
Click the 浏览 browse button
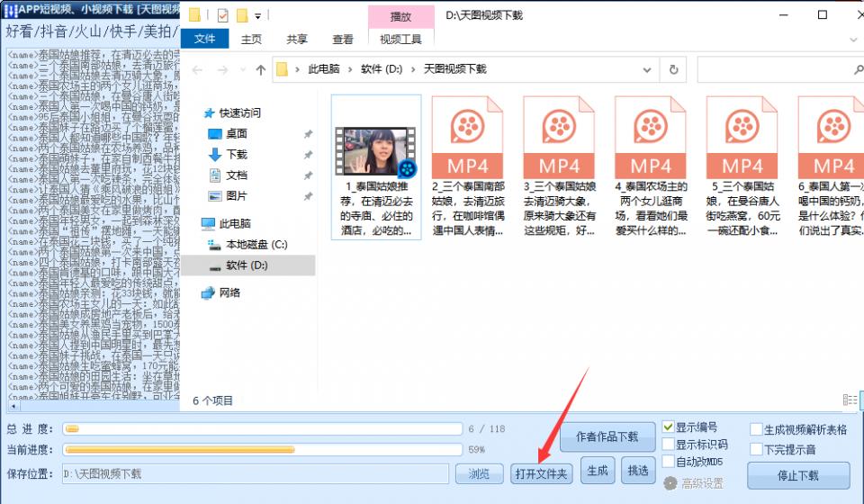479,473
